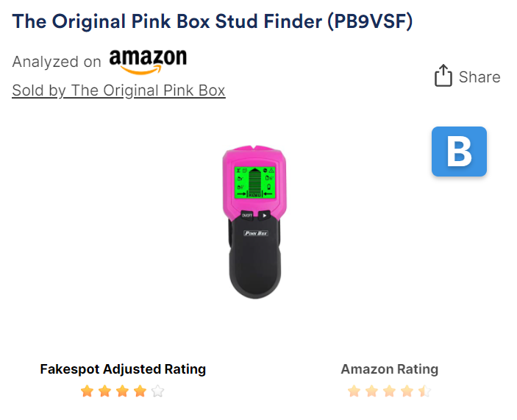The image size is (517, 420).
Task: Click the Amazon logo
Action: (148, 61)
